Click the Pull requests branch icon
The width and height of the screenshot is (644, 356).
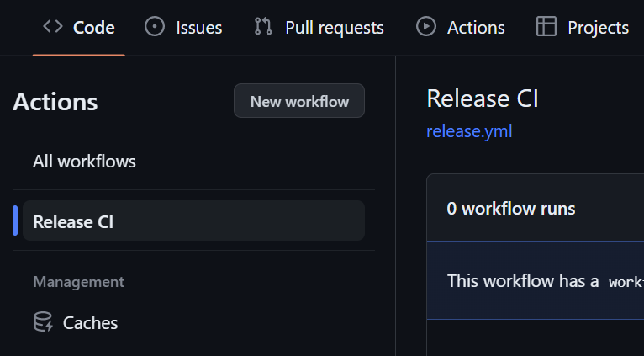click(263, 27)
